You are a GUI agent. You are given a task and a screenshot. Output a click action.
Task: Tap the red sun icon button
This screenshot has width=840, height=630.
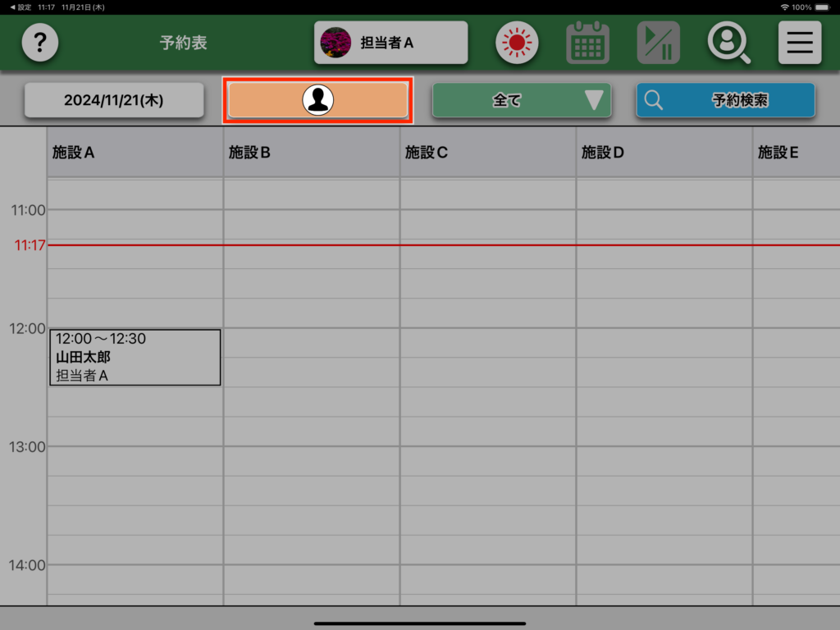[x=516, y=43]
